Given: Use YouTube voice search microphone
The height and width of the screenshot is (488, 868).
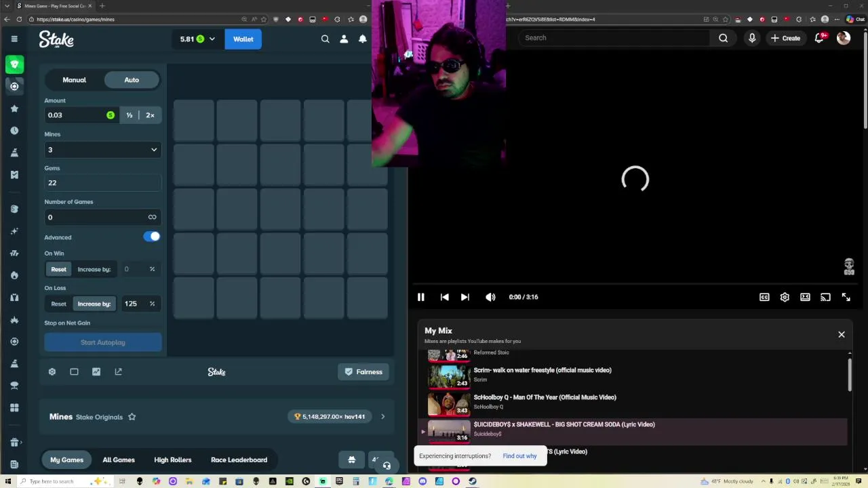Looking at the screenshot, I should coord(752,38).
